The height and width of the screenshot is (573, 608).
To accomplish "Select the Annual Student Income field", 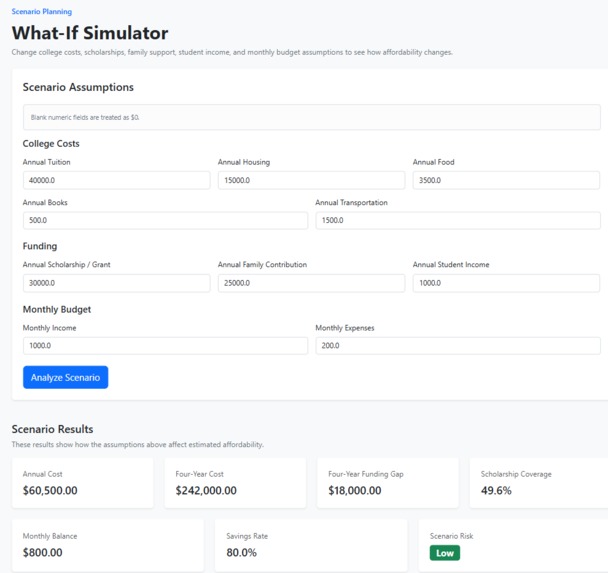I will [506, 283].
